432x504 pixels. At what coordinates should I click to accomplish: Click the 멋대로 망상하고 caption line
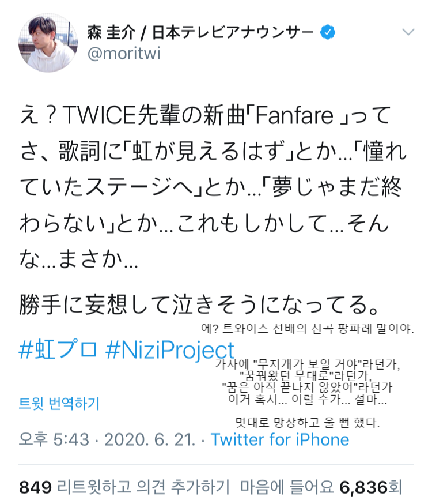tap(308, 422)
